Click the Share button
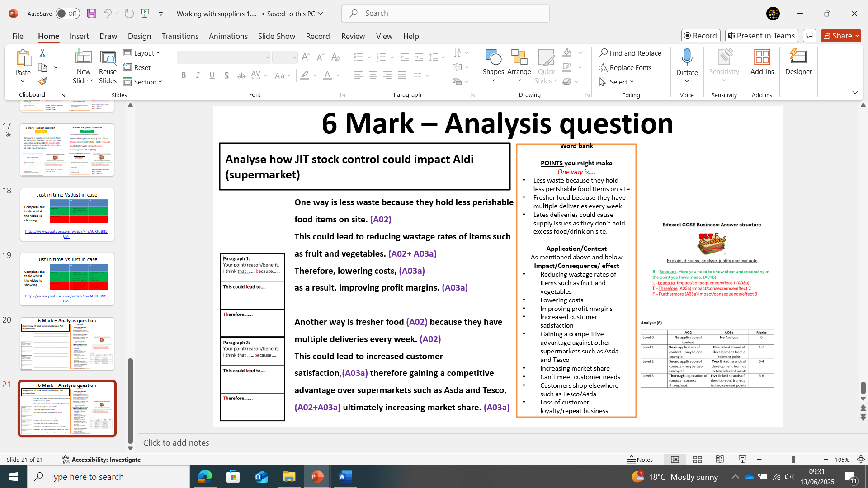The width and height of the screenshot is (868, 488). coord(841,36)
